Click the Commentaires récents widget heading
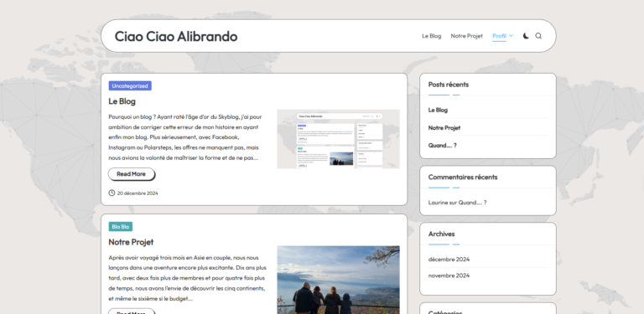Viewport: 644px width, 314px height. 463,177
